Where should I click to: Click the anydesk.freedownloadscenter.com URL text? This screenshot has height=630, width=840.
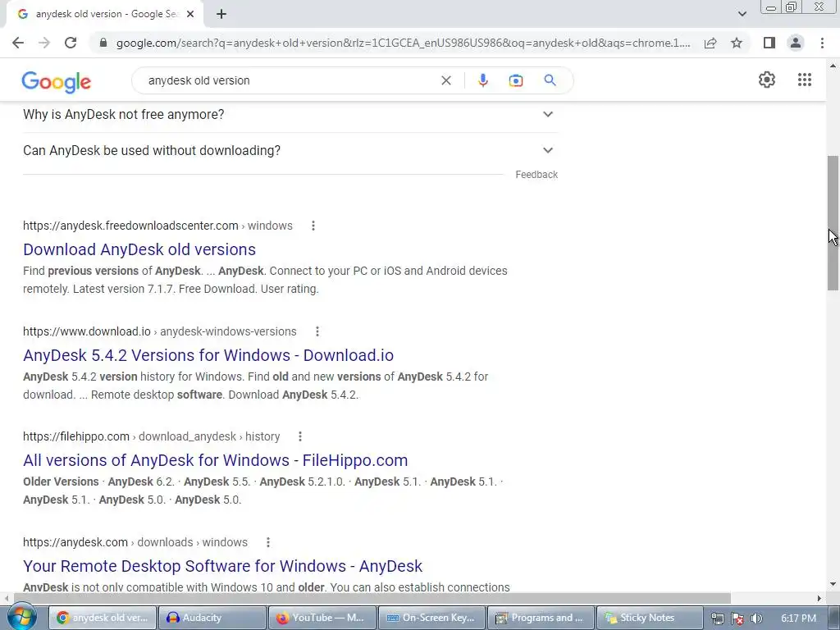(x=157, y=226)
